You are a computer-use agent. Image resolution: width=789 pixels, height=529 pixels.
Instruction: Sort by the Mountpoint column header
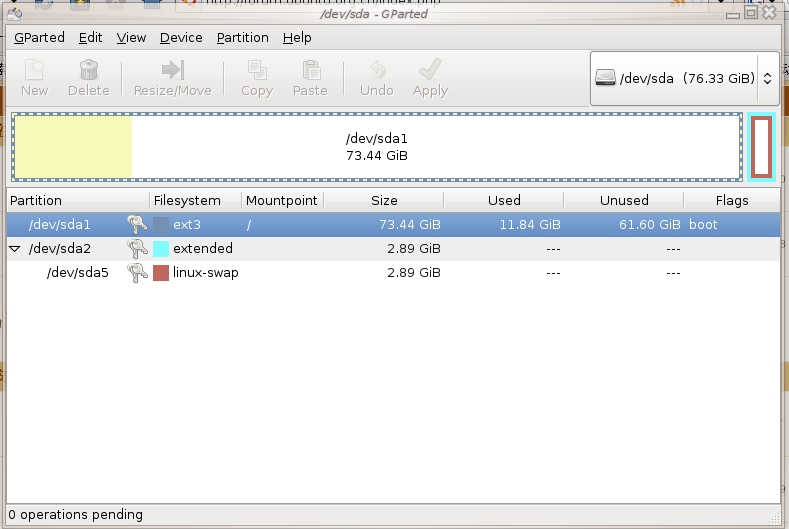click(x=282, y=200)
